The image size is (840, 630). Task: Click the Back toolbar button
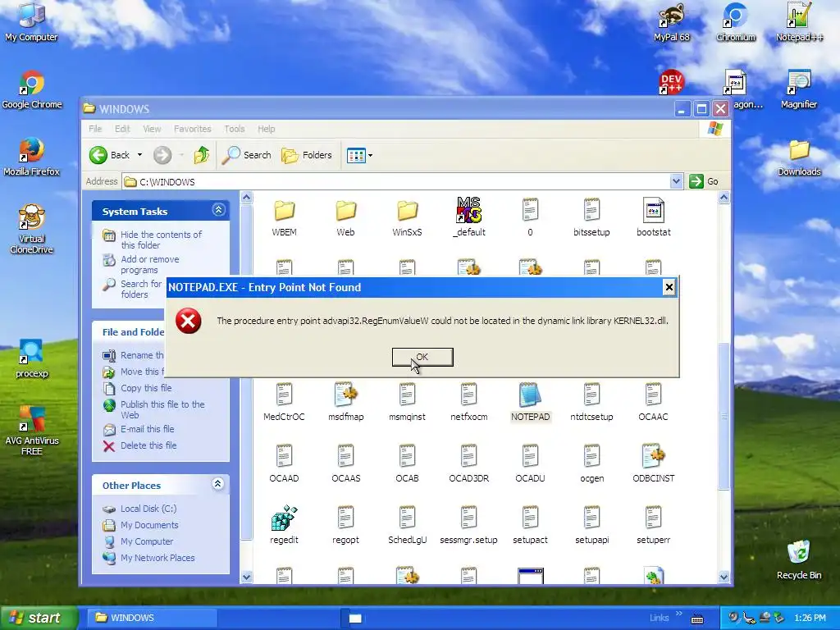click(x=110, y=155)
